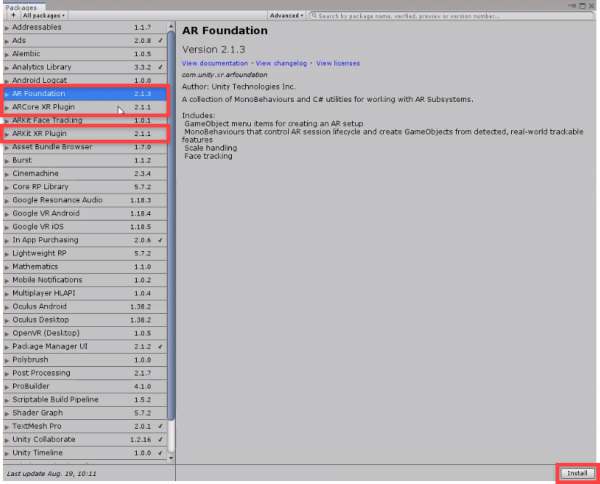This screenshot has width=600, height=484.
Task: Click the Analytics Library installed checkmark
Action: pos(160,67)
